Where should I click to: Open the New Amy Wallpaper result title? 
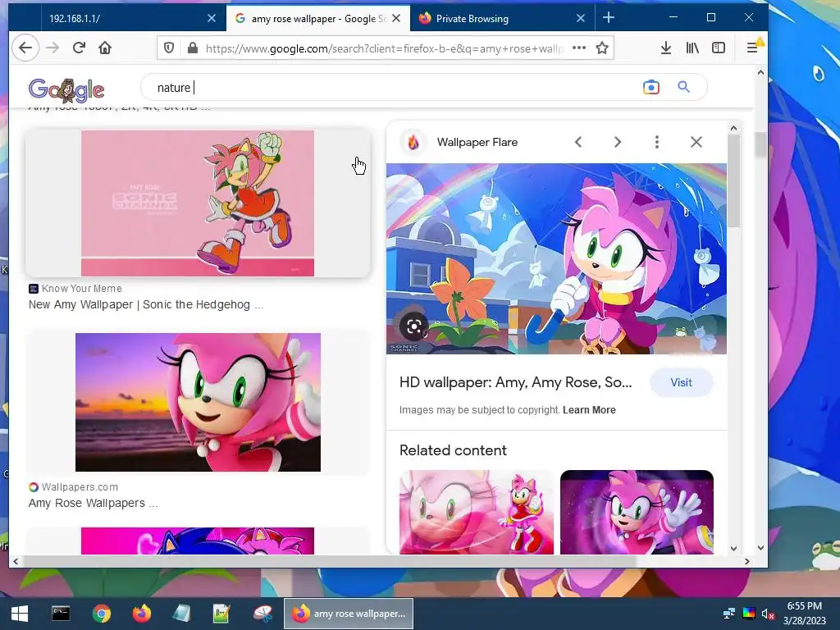tap(146, 305)
